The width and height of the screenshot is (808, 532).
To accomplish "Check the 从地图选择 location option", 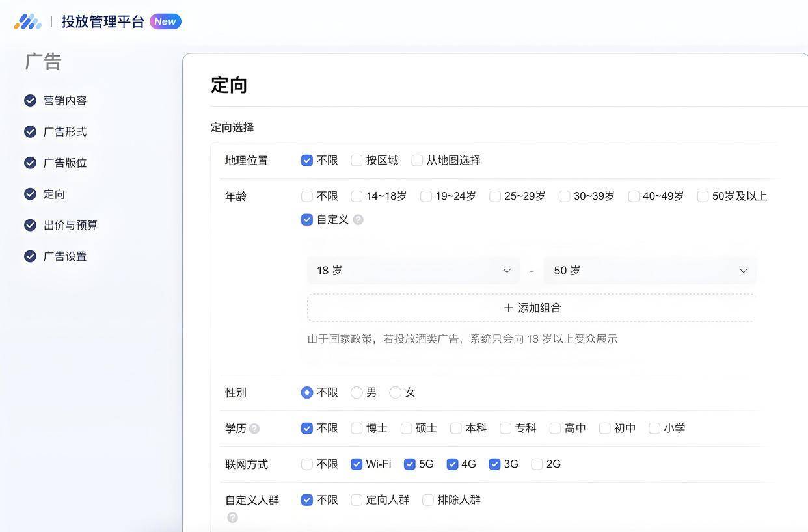I will point(418,161).
